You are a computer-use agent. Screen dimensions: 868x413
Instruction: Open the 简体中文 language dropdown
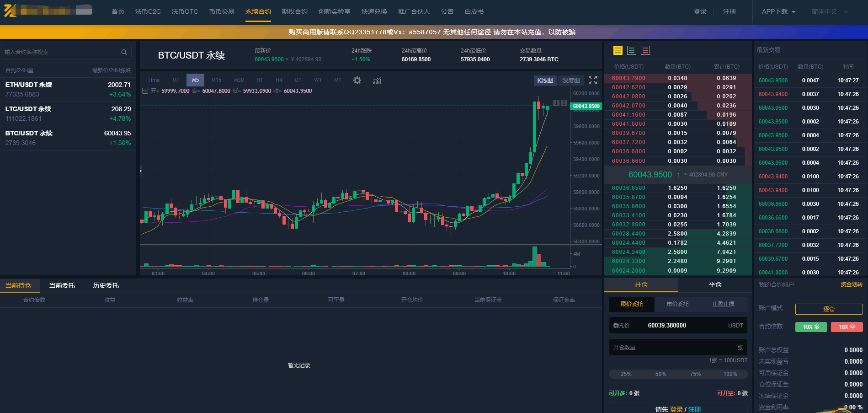[829, 12]
